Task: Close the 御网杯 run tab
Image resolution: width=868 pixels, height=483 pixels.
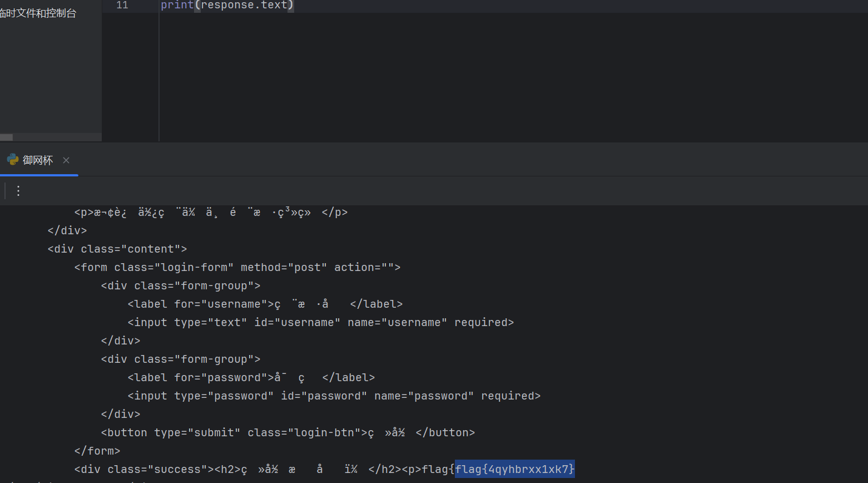Action: (66, 160)
